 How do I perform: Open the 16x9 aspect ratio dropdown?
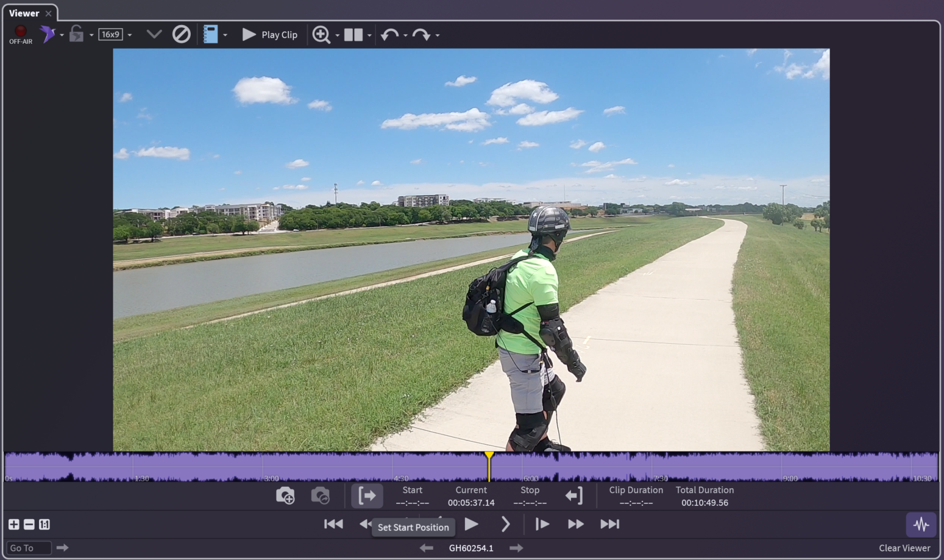(130, 35)
